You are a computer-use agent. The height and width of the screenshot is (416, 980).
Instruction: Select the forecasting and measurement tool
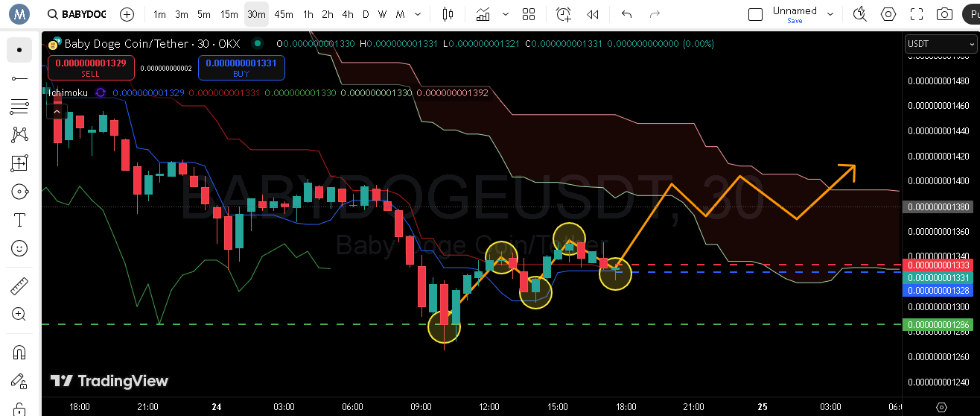pos(19,163)
